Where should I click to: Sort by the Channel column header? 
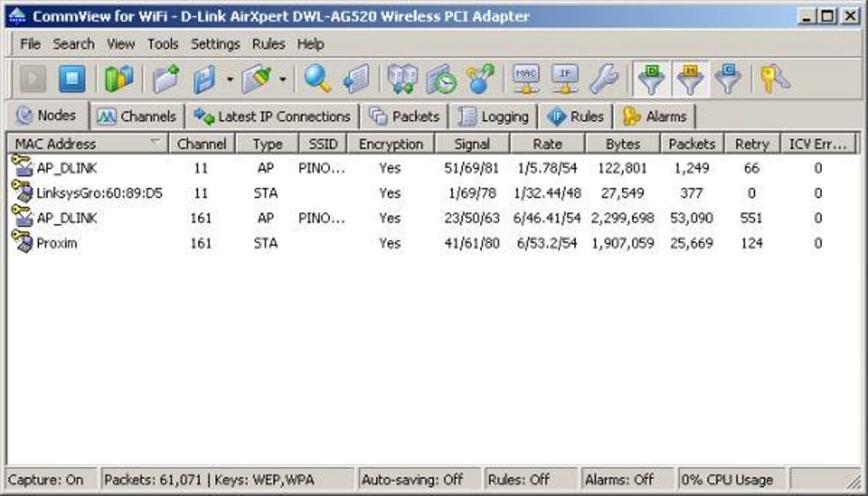[x=202, y=144]
